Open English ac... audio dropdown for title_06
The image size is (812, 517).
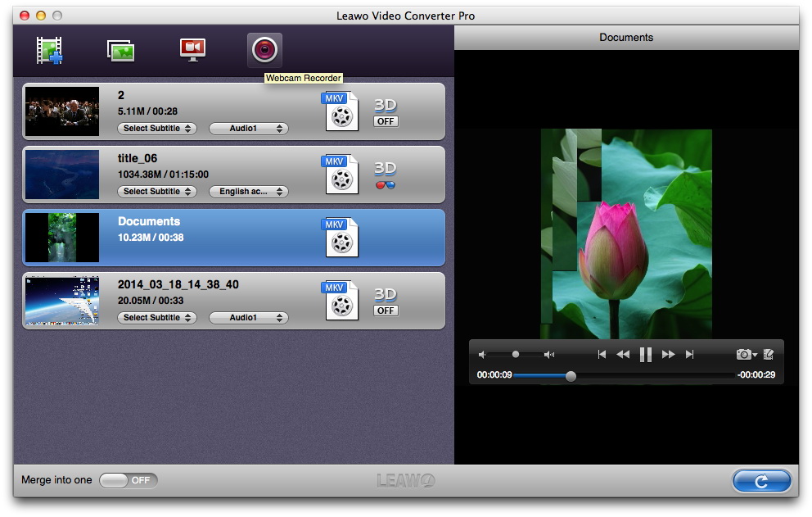click(249, 192)
